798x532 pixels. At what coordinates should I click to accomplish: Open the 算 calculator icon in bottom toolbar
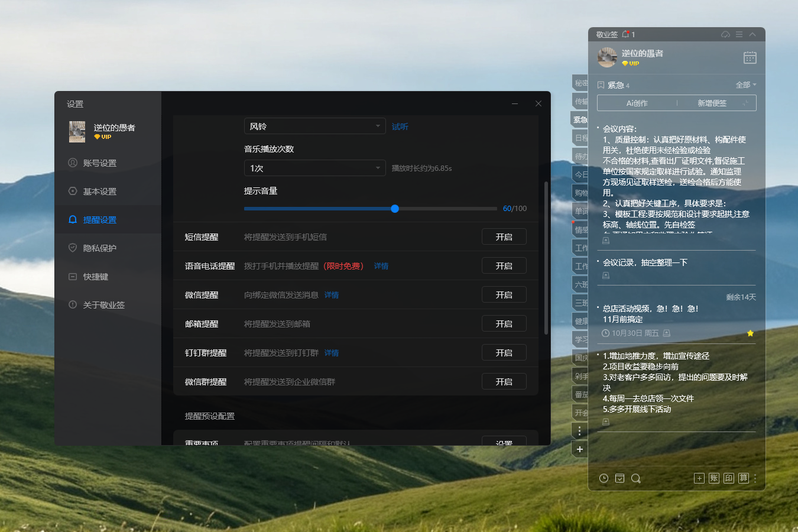744,478
